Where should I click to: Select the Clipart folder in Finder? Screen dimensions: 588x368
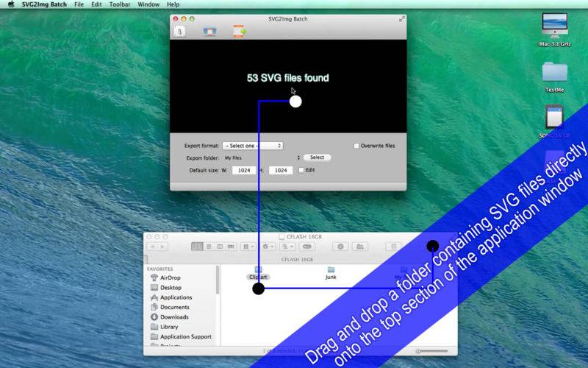(258, 273)
